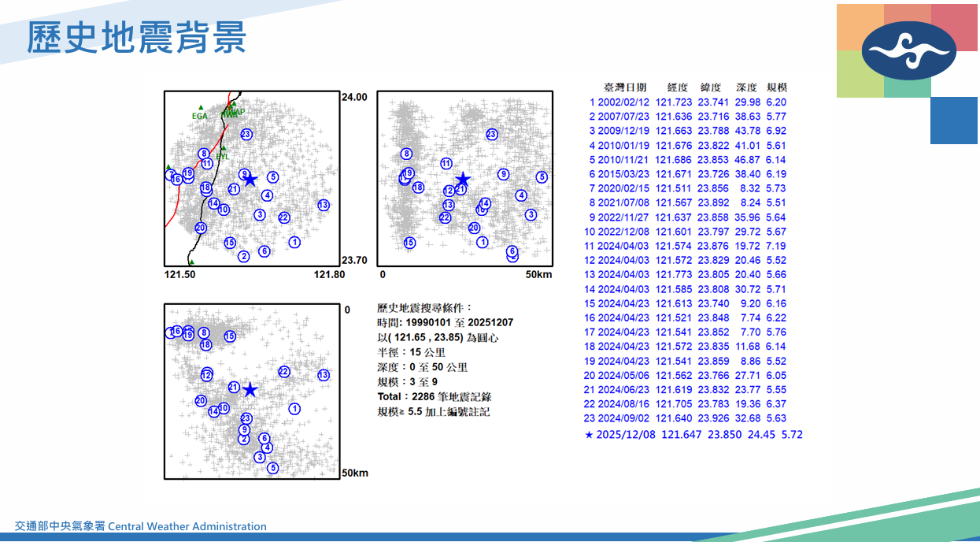The height and width of the screenshot is (542, 980).
Task: Click the BYL station triangle
Action: coord(224,148)
